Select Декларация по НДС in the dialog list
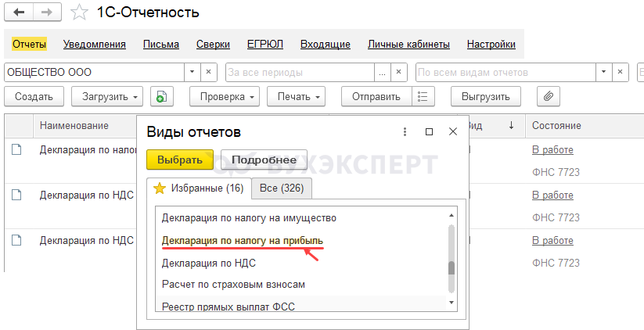Screen dimensions: 644x330 pyautogui.click(x=209, y=263)
